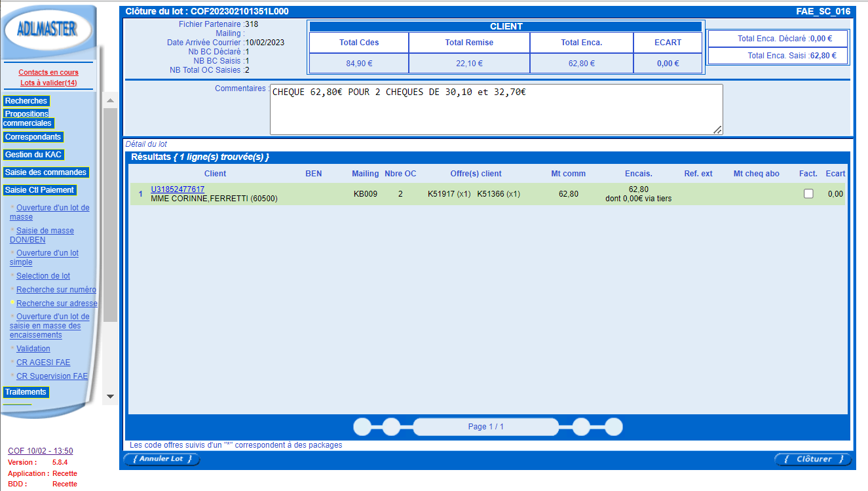868x491 pixels.
Task: Collapse the Saisie Ctl Paiement menu
Action: (39, 190)
